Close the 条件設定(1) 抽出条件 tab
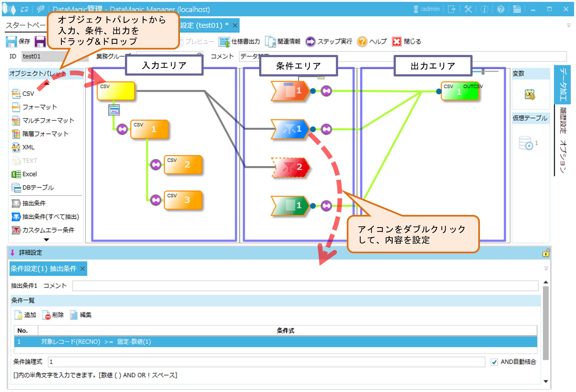 (82, 269)
